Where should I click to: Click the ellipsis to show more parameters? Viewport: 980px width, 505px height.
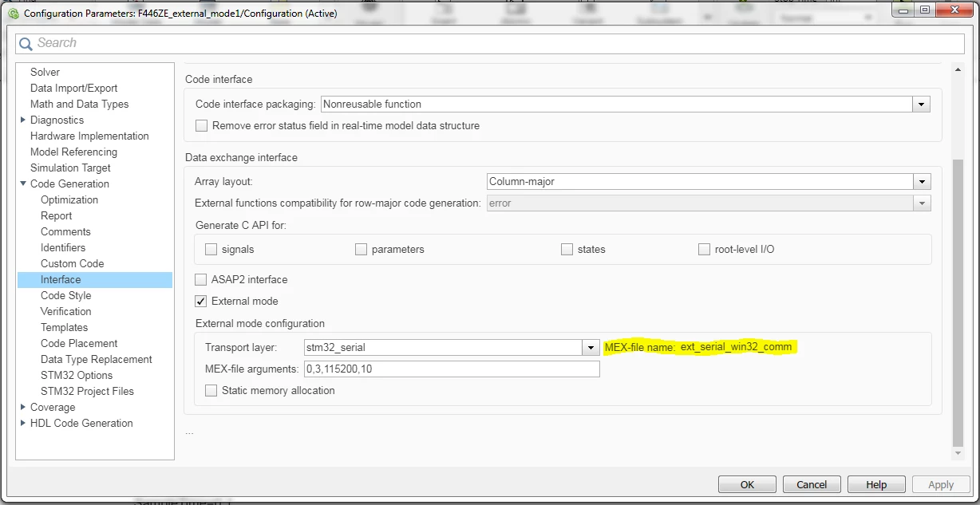pos(189,432)
